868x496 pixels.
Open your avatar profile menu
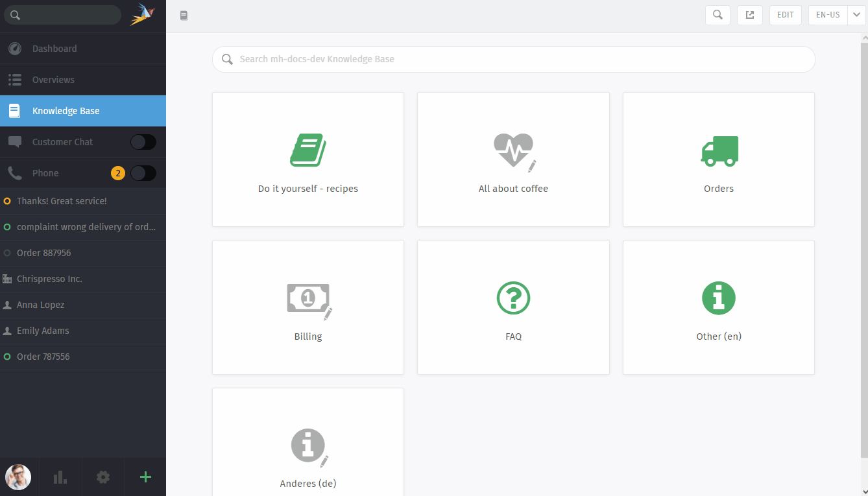(x=18, y=477)
